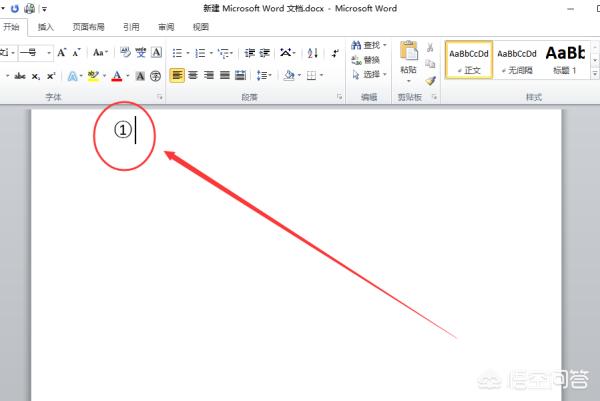Click the bullet list icon
This screenshot has width=600, height=401.
(x=177, y=53)
